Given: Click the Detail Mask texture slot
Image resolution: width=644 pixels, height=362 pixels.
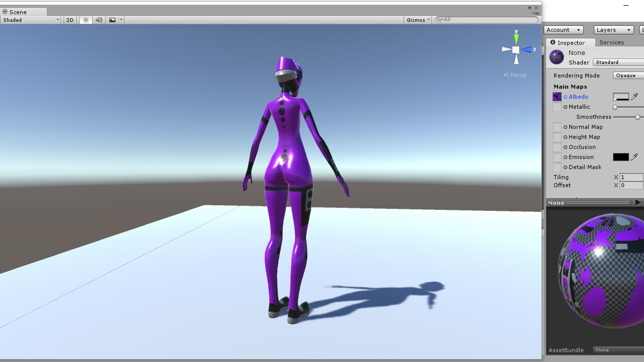Looking at the screenshot, I should pos(557,167).
